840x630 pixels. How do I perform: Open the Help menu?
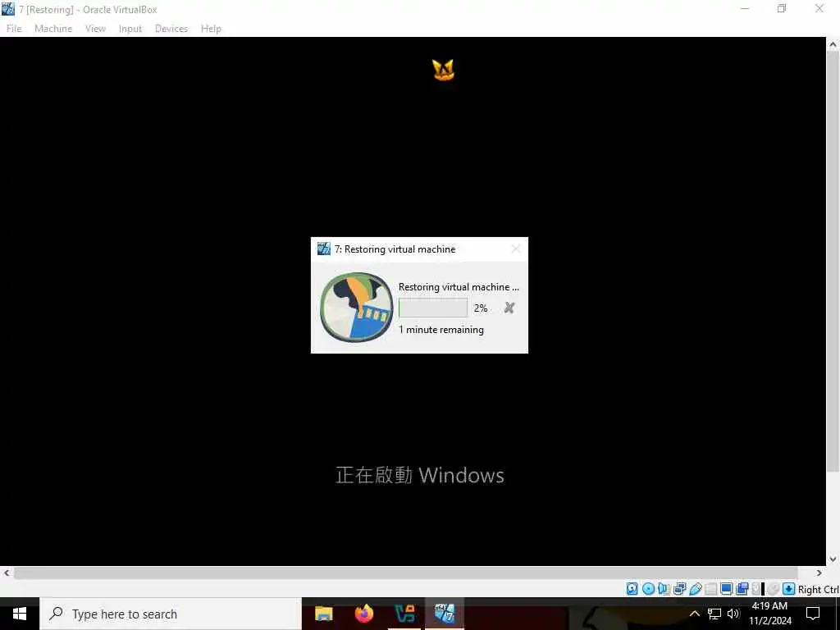tap(211, 29)
